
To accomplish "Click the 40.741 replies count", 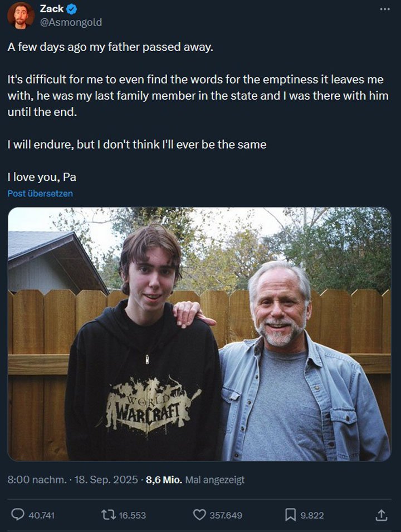I will tap(41, 515).
